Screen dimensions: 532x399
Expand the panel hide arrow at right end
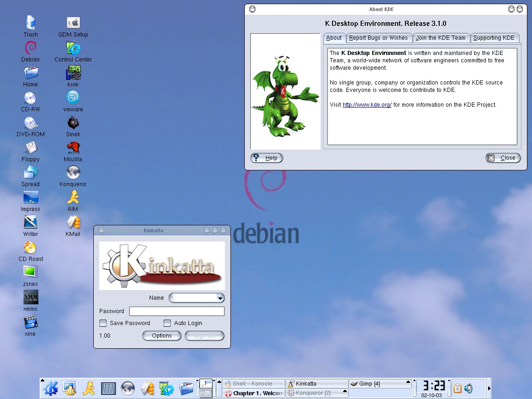489,388
